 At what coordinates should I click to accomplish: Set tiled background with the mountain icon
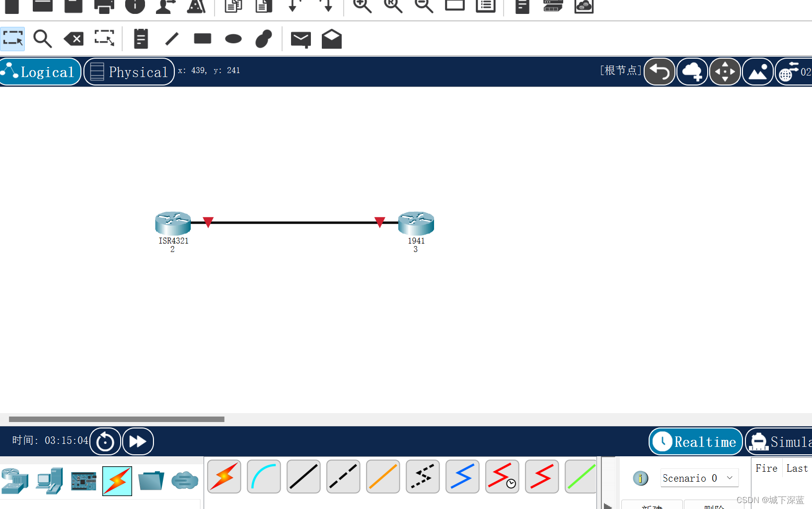[x=758, y=72]
